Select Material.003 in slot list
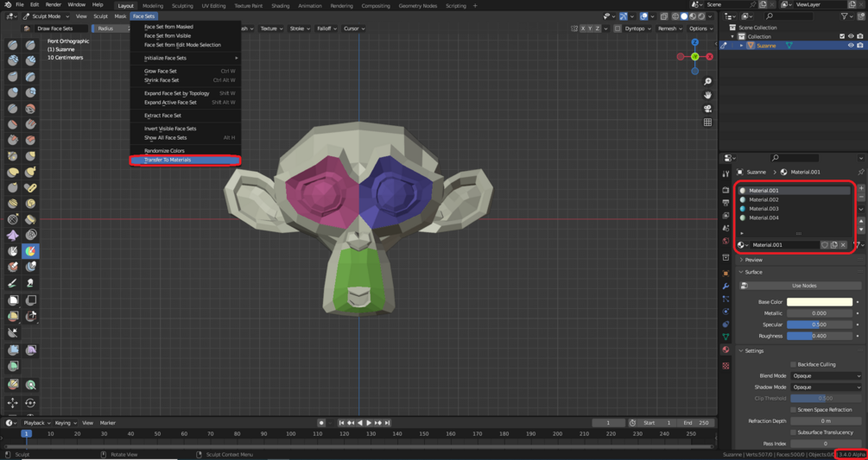This screenshot has width=868, height=460. (x=795, y=209)
